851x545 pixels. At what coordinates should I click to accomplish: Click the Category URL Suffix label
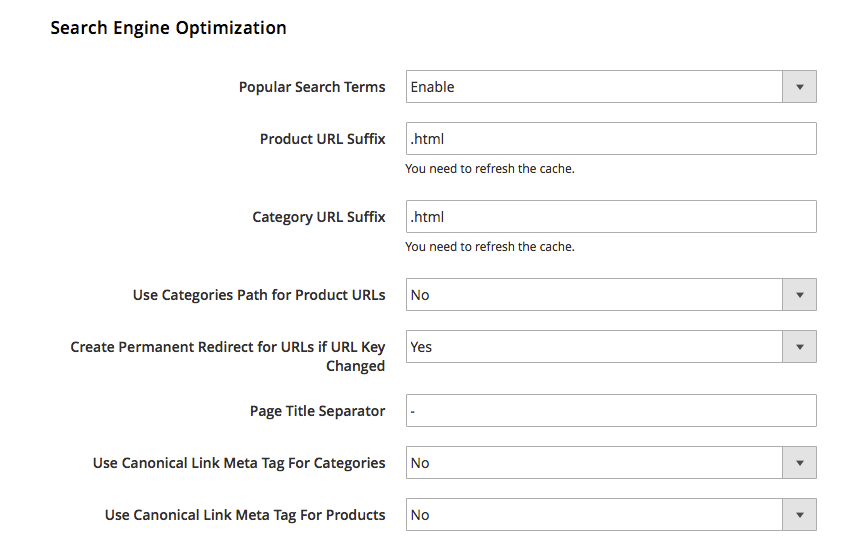(318, 217)
